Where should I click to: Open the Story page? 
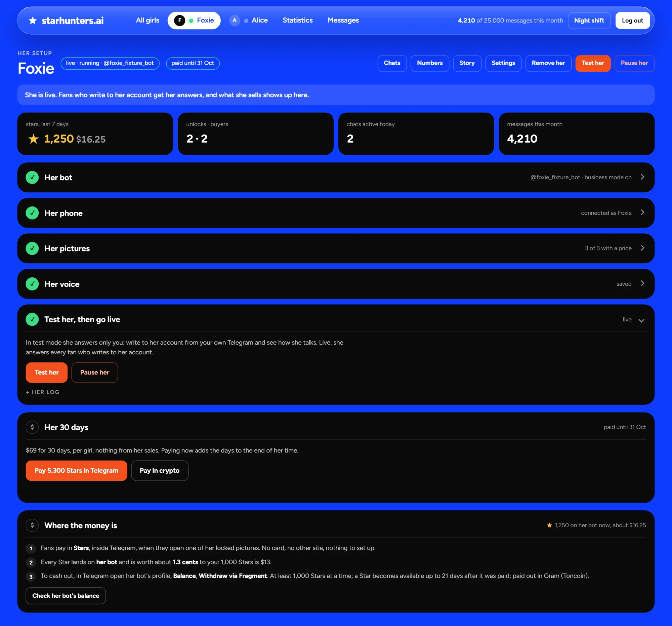pyautogui.click(x=467, y=63)
